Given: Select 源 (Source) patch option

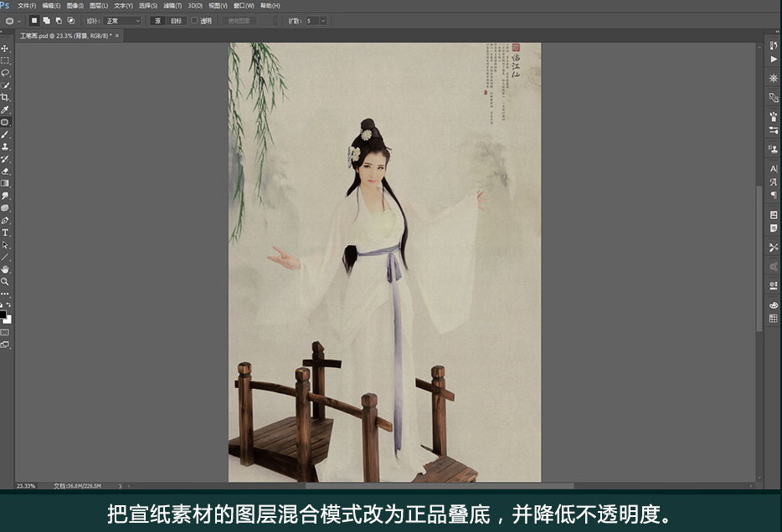Looking at the screenshot, I should [x=157, y=21].
